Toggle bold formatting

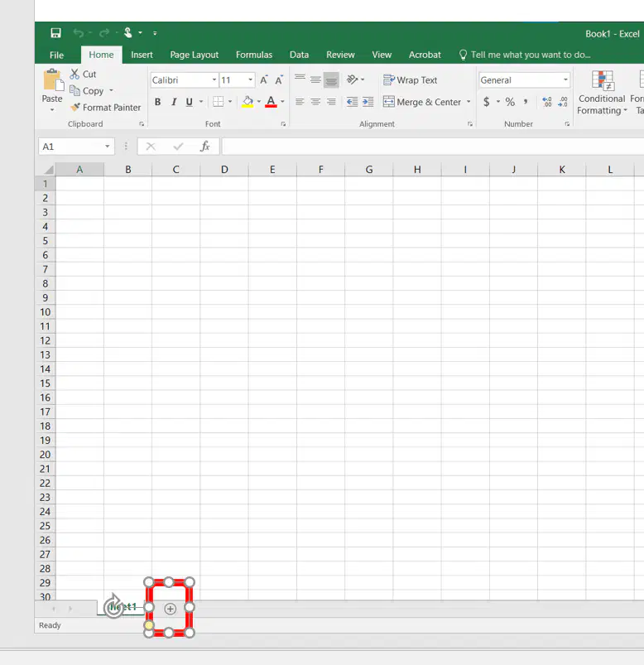pyautogui.click(x=158, y=102)
